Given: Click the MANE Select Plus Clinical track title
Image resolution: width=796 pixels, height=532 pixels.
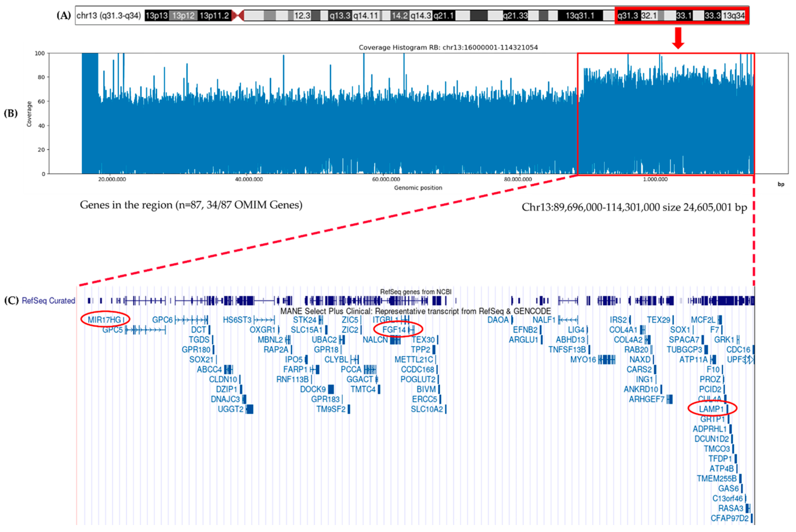Looking at the screenshot, I should (x=415, y=311).
